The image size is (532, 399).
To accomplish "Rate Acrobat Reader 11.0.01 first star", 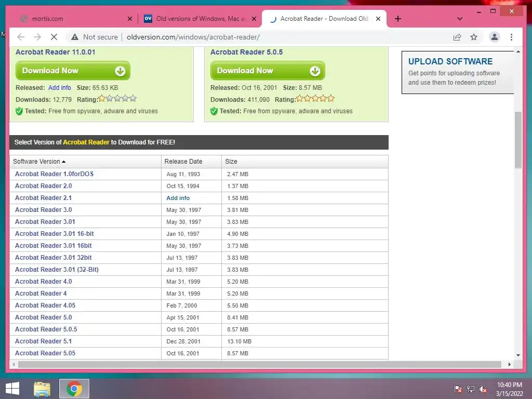I will 102,98.
